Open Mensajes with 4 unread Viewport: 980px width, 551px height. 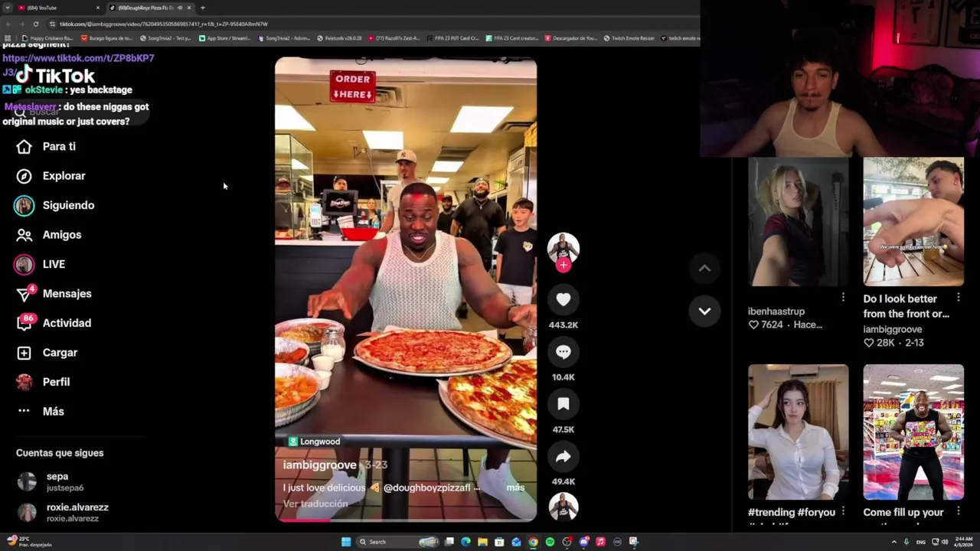(54, 294)
